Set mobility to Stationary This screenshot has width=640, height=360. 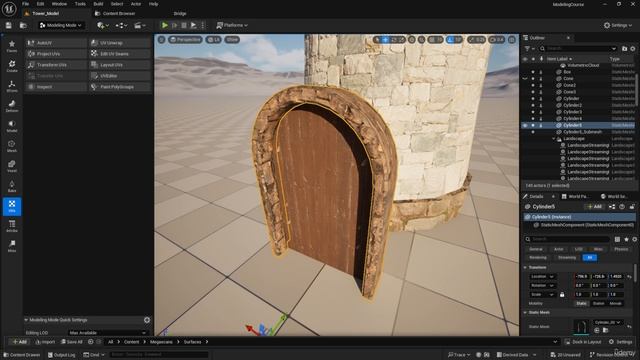tap(598, 303)
